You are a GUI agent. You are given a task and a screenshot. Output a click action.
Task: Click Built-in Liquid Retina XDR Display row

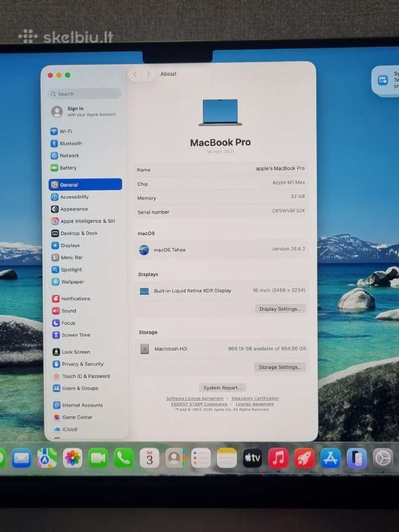tap(222, 291)
